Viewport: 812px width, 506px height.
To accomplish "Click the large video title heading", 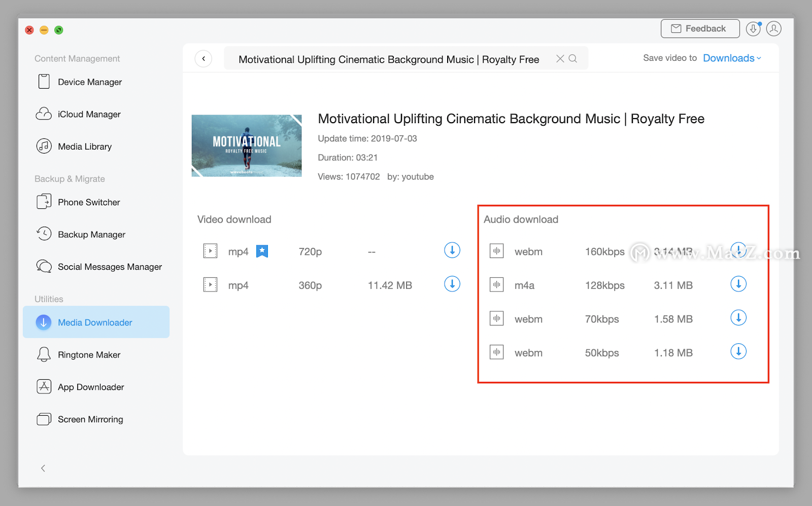I will tap(511, 119).
